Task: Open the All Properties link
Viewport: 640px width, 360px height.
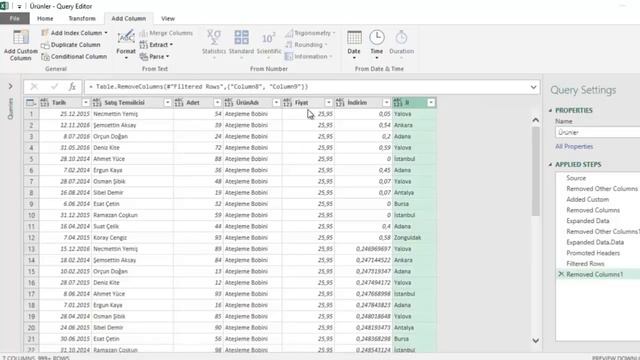Action: pyautogui.click(x=574, y=147)
